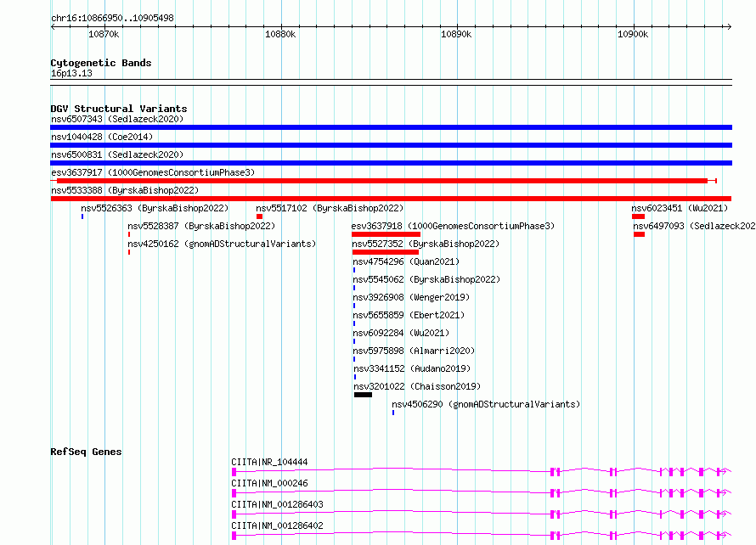Open the nsv5527352 (ByrskaBishop2022) variant label

click(426, 244)
